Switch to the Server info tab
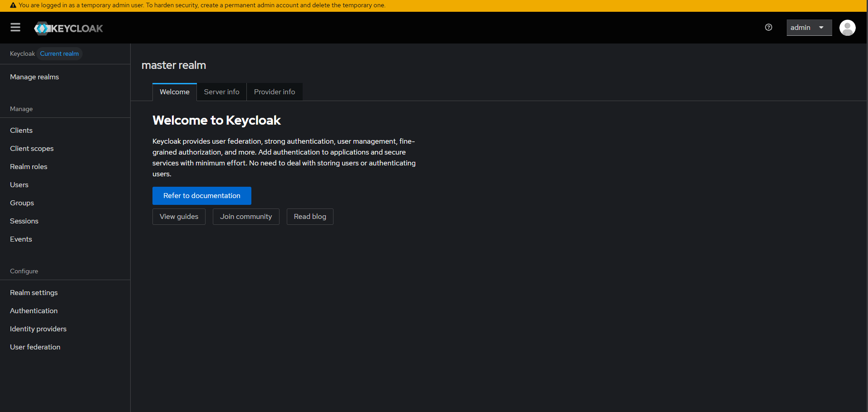This screenshot has height=412, width=868. 221,92
